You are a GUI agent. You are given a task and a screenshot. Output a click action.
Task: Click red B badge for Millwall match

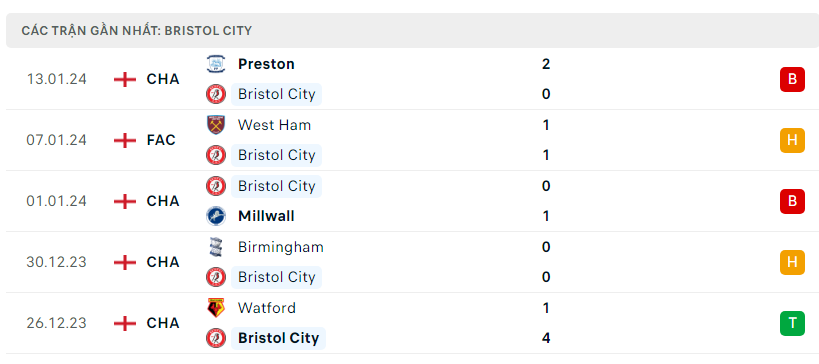click(x=792, y=201)
